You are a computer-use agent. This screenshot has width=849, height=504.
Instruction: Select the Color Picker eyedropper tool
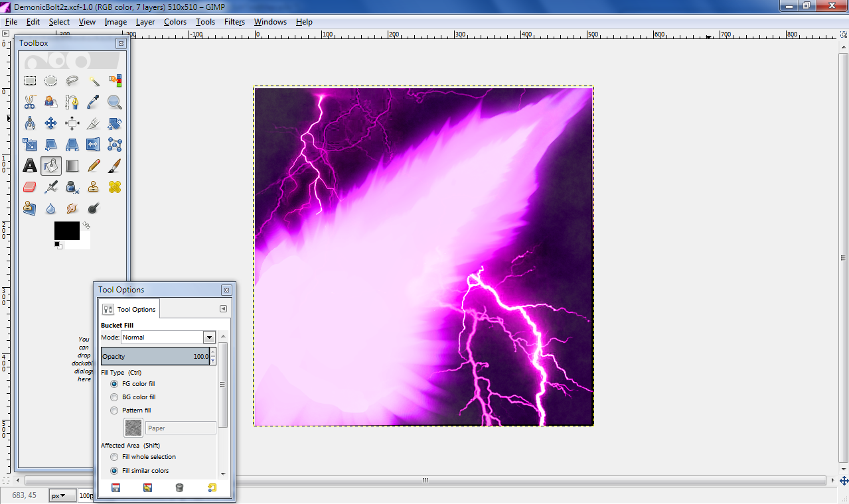click(94, 102)
